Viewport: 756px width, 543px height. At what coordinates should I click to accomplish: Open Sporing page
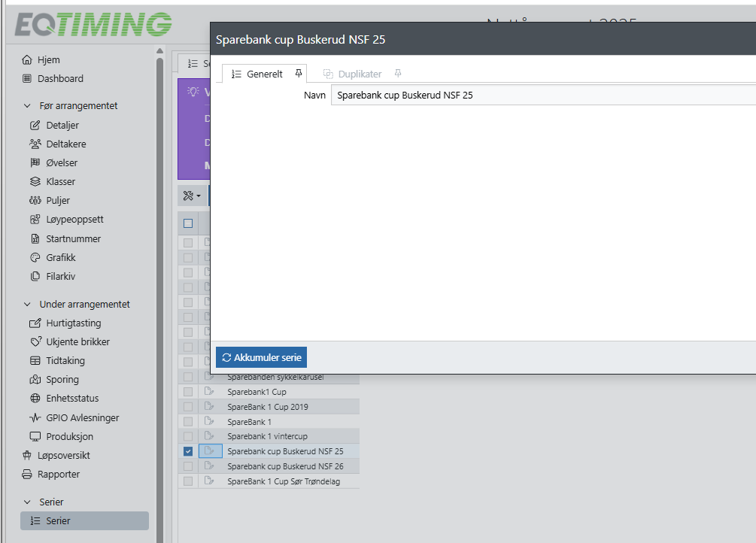(x=54, y=380)
